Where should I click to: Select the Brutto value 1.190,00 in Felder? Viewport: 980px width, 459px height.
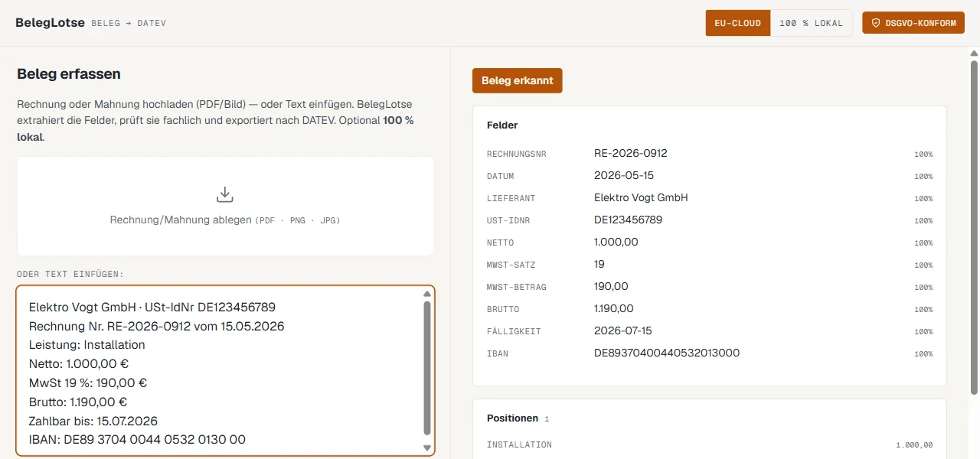point(614,308)
